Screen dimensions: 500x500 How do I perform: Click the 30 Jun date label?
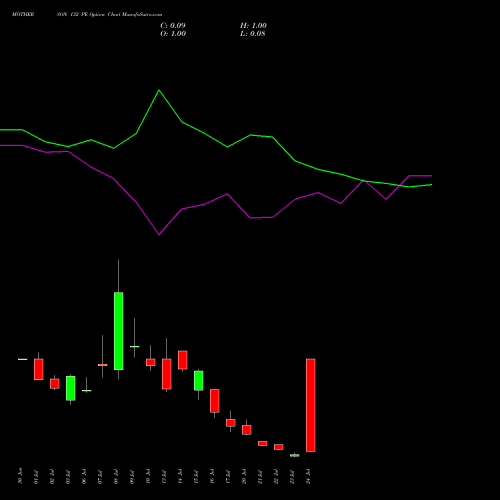20,477
